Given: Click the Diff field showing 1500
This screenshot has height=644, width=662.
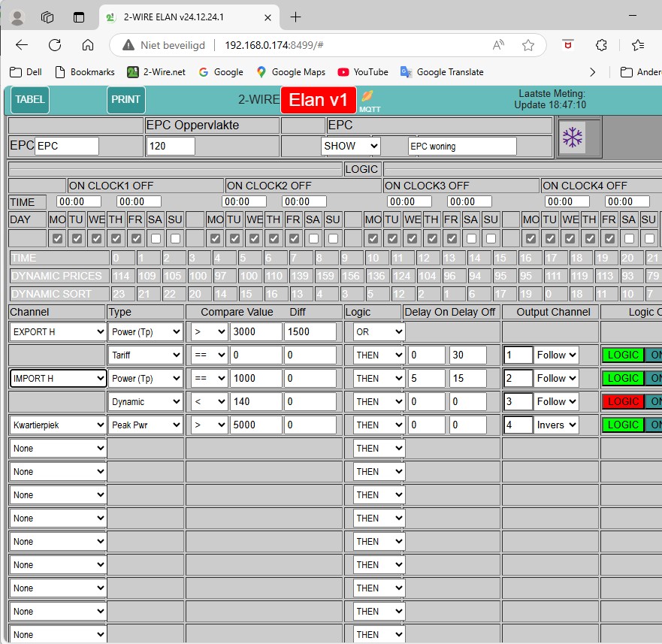Looking at the screenshot, I should click(310, 332).
